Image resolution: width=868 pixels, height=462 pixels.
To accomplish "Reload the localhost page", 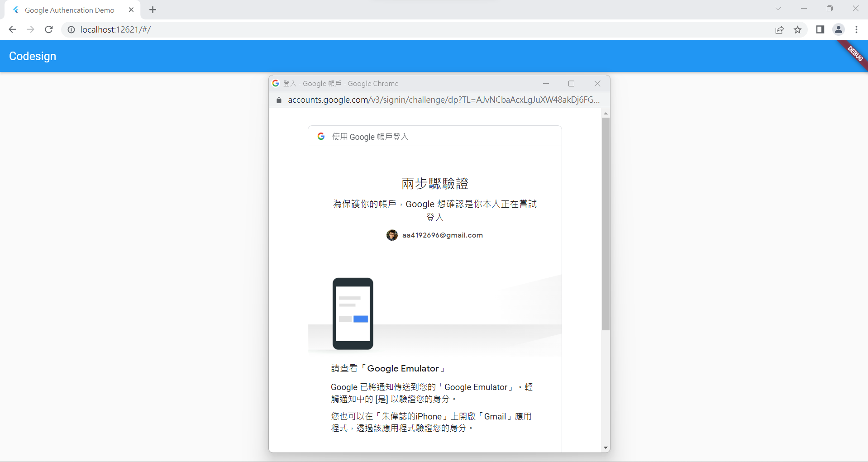I will 49,29.
